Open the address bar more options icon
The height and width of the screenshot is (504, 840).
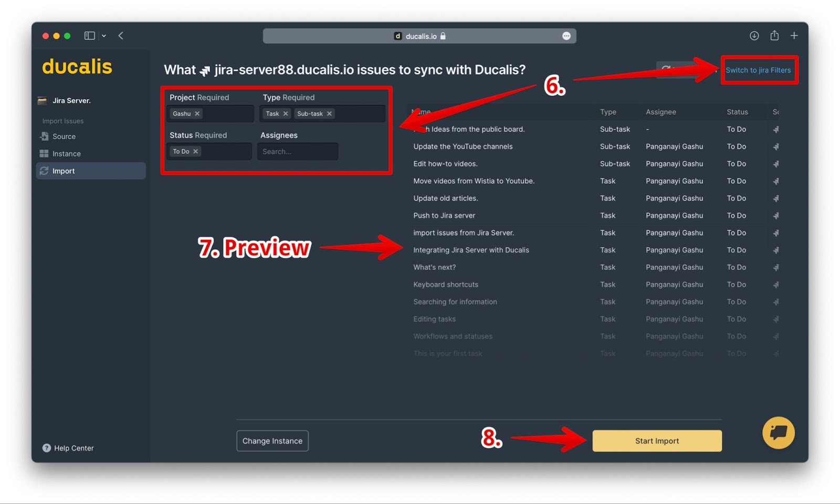point(566,36)
